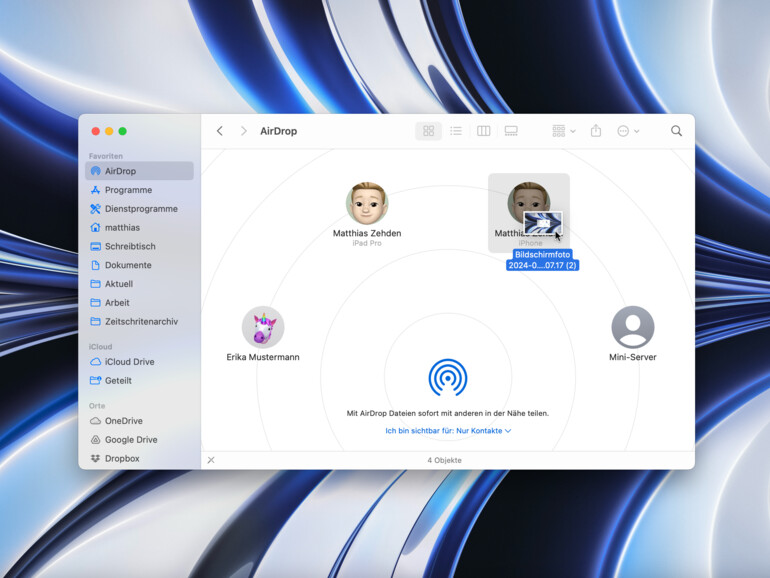
Task: Click the blue AirDrop radar icon
Action: pos(448,378)
